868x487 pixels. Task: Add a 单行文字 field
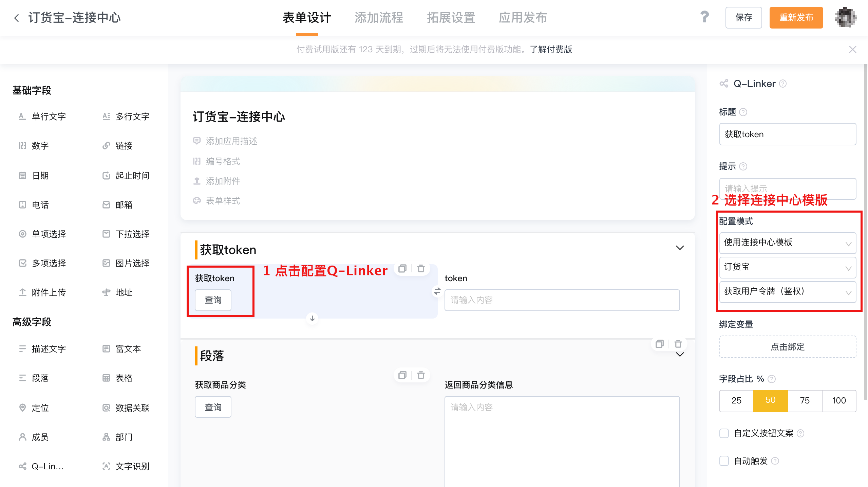(x=42, y=116)
